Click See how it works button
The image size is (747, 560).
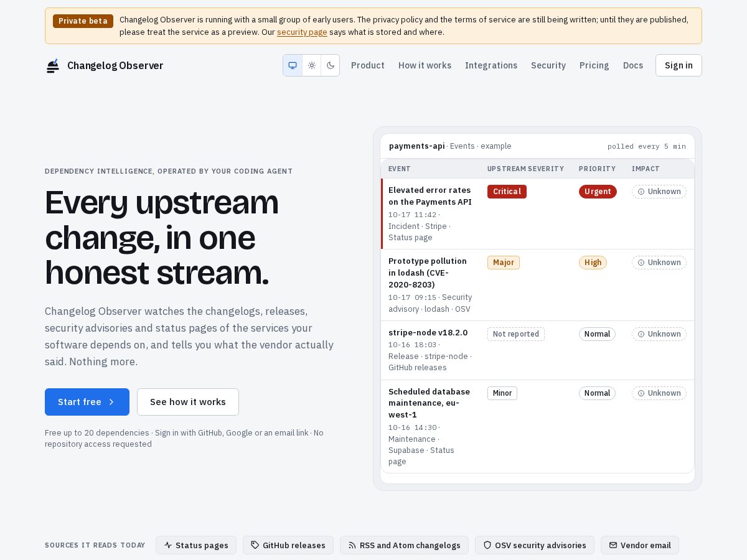pos(188,402)
